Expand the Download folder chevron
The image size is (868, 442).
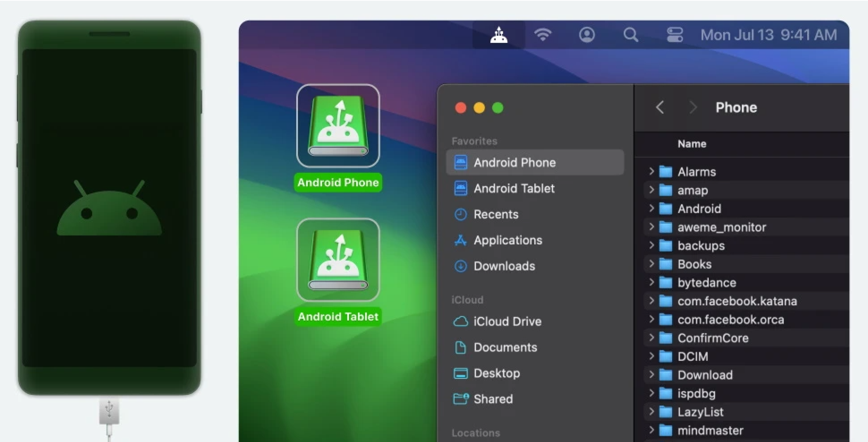[652, 375]
